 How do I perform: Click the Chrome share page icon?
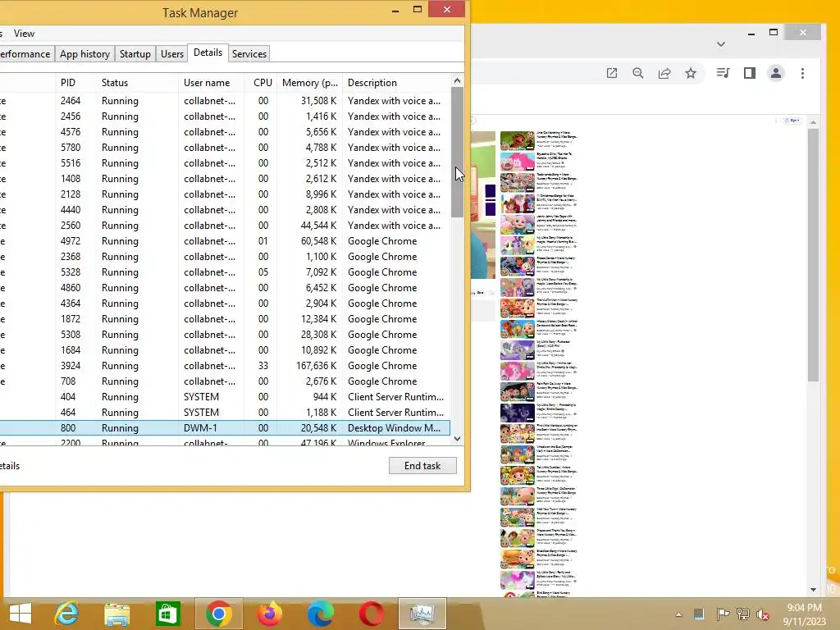[664, 73]
